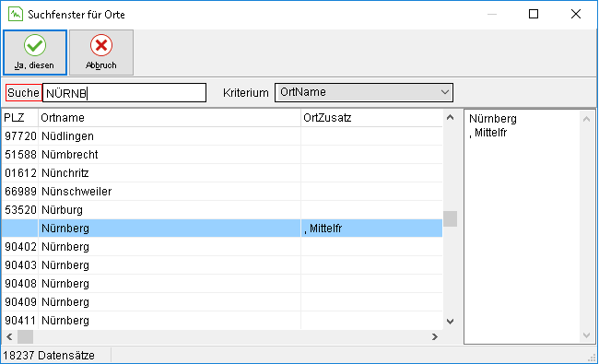Click the green app icon in the title bar
Viewport: 599px width, 364px height.
16,15
